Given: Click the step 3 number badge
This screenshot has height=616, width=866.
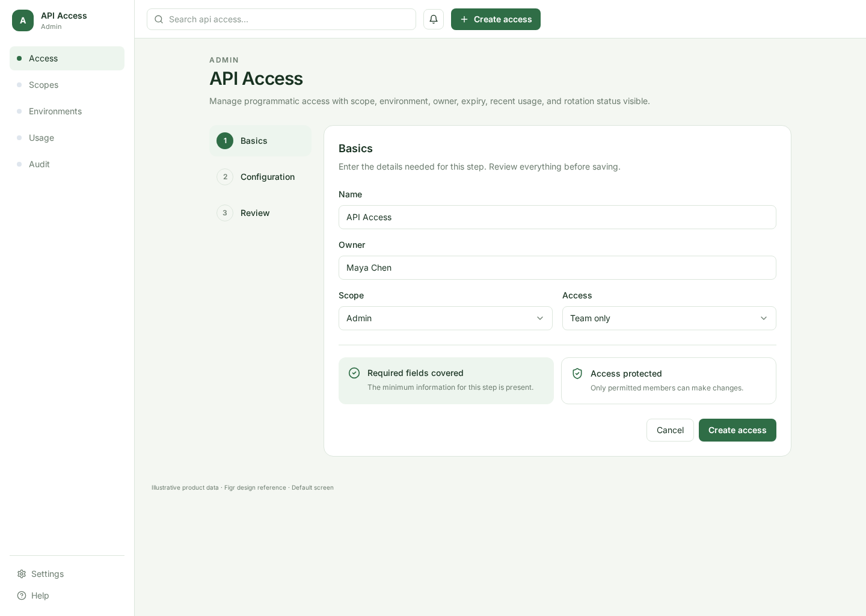Looking at the screenshot, I should (225, 213).
